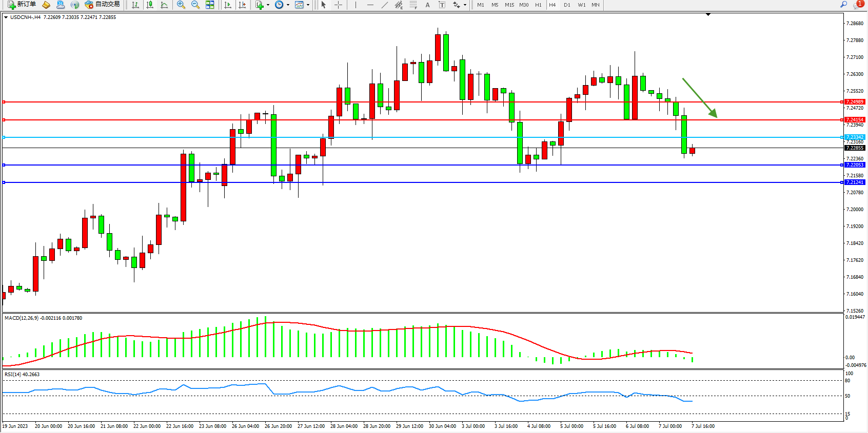Click the Zoom In magnifier icon

[181, 5]
